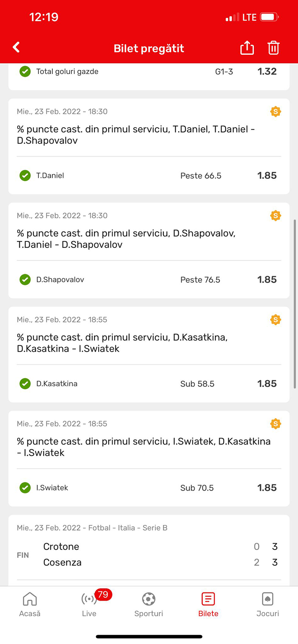298x644 pixels.
Task: Open the Cosenza match entry
Action: pos(63,563)
